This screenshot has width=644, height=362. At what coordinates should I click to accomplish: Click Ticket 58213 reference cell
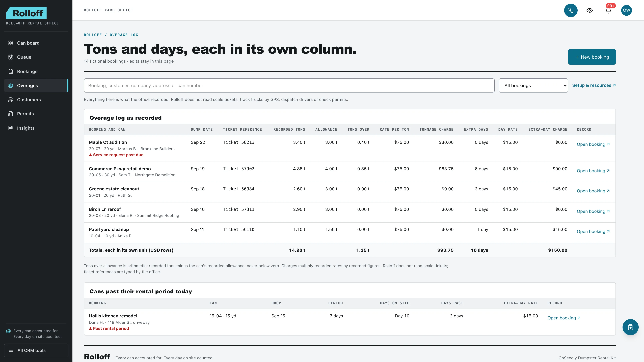pyautogui.click(x=238, y=142)
